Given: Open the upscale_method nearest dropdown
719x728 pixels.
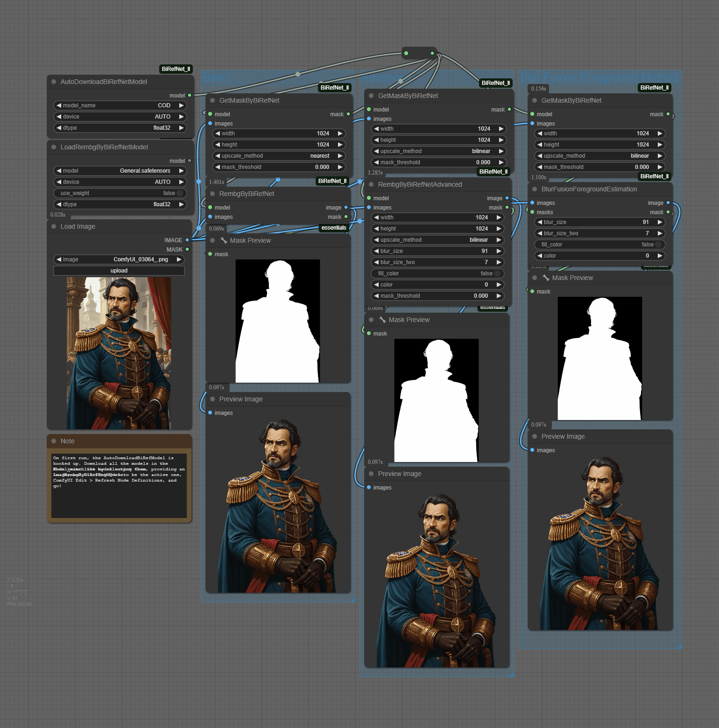Looking at the screenshot, I should [279, 156].
